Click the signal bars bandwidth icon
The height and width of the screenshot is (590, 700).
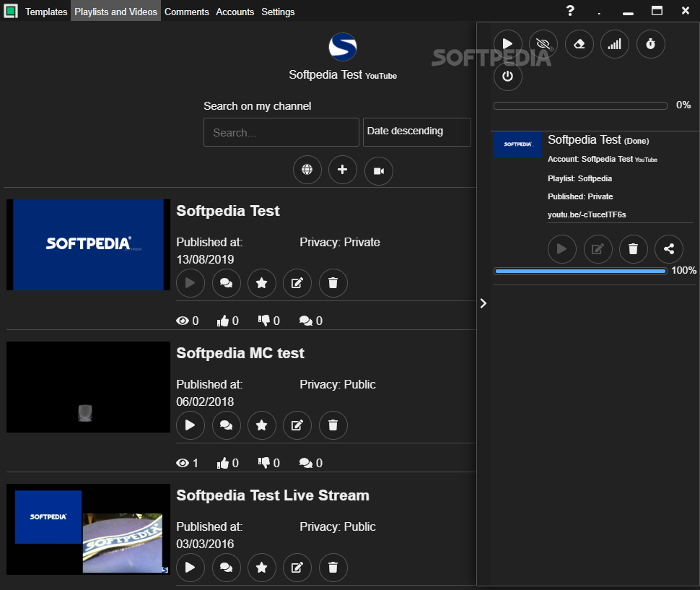click(x=615, y=44)
